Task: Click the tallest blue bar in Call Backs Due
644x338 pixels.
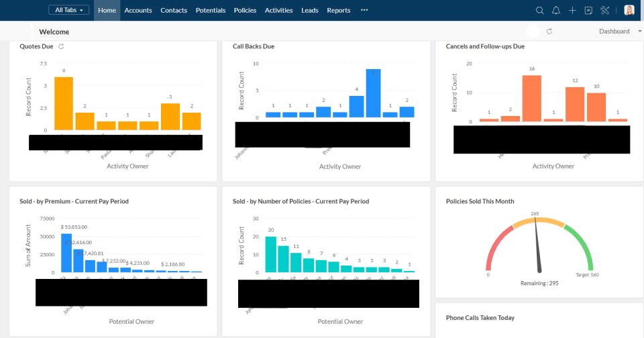Action: [x=373, y=93]
